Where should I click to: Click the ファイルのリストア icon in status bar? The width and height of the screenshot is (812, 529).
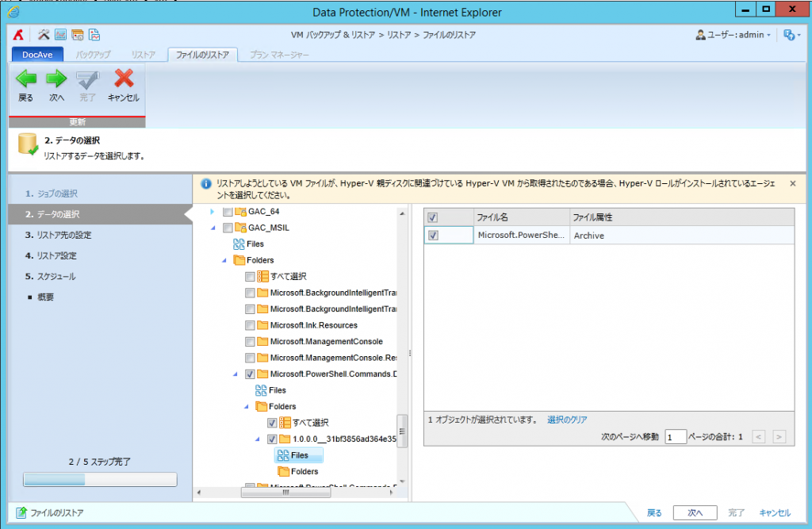coord(21,512)
